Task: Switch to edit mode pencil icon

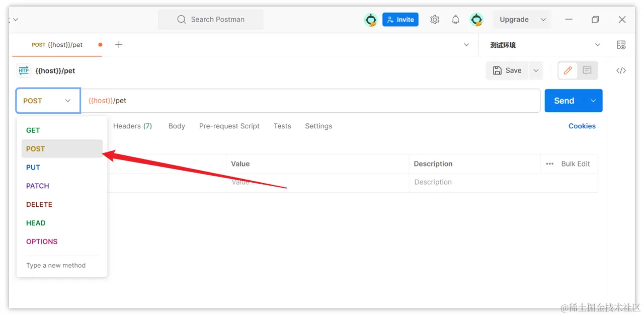Action: 568,70
